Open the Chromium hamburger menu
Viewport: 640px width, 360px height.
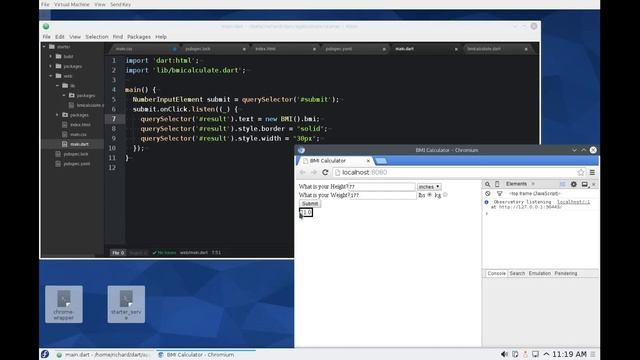592,172
